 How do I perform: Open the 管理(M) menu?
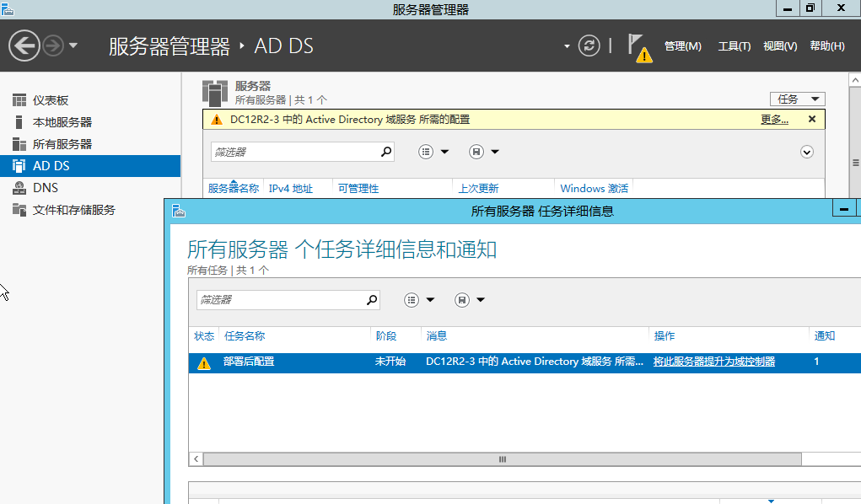[x=682, y=46]
